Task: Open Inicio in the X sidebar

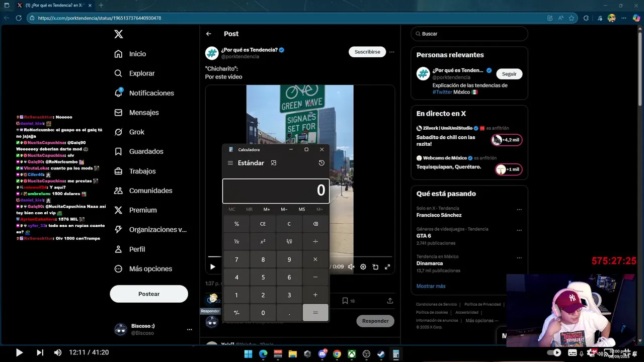Action: (x=130, y=54)
